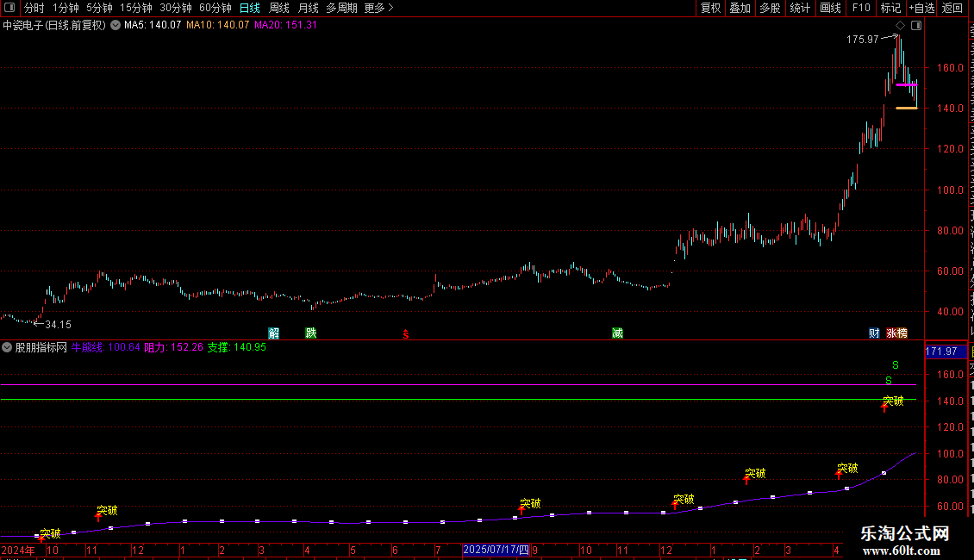Click the diamond marker icon in main chart
974x560 pixels.
900,26
